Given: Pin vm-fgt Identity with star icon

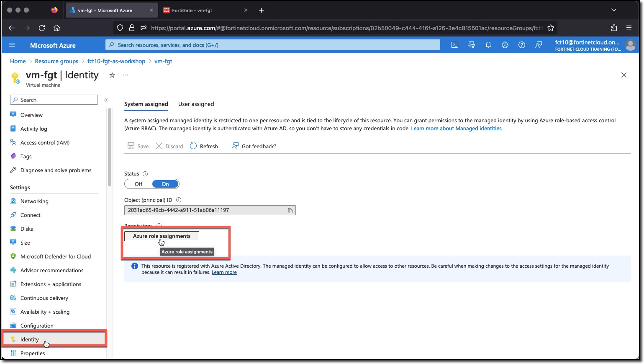Looking at the screenshot, I should [112, 75].
